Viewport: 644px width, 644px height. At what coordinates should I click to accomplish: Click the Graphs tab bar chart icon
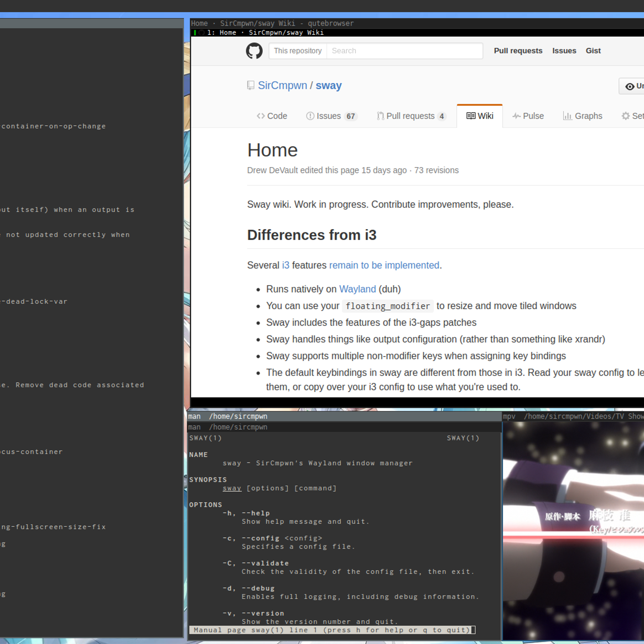tap(568, 116)
